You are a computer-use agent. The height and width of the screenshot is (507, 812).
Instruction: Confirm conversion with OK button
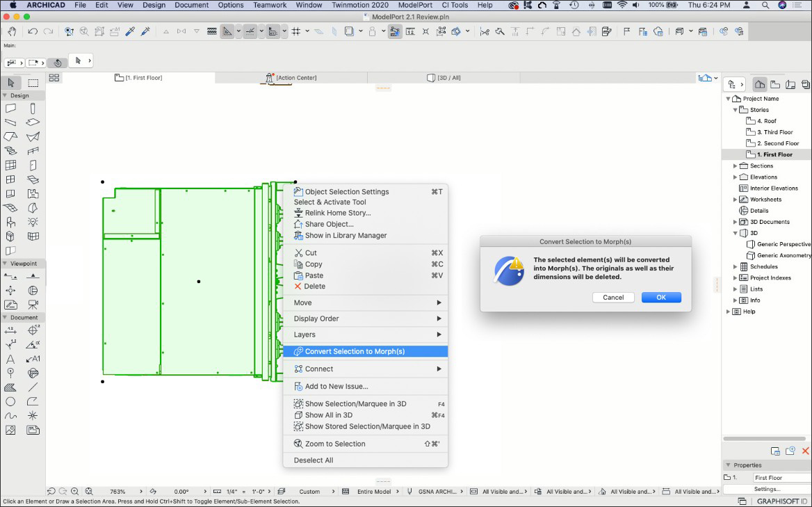click(x=661, y=297)
